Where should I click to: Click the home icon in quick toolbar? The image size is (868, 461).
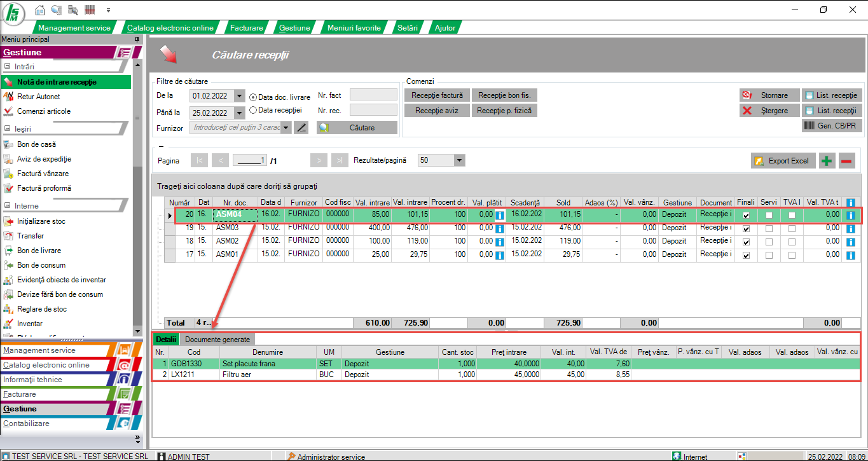pos(39,10)
